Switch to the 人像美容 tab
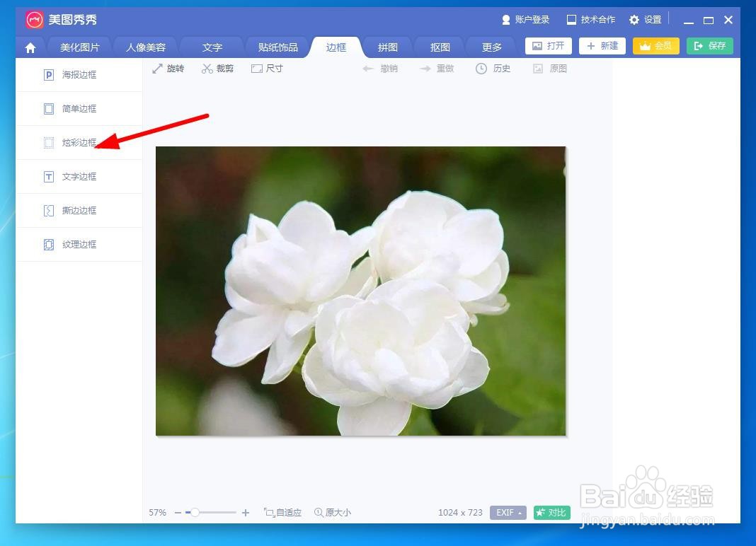The width and height of the screenshot is (756, 546). 145,47
